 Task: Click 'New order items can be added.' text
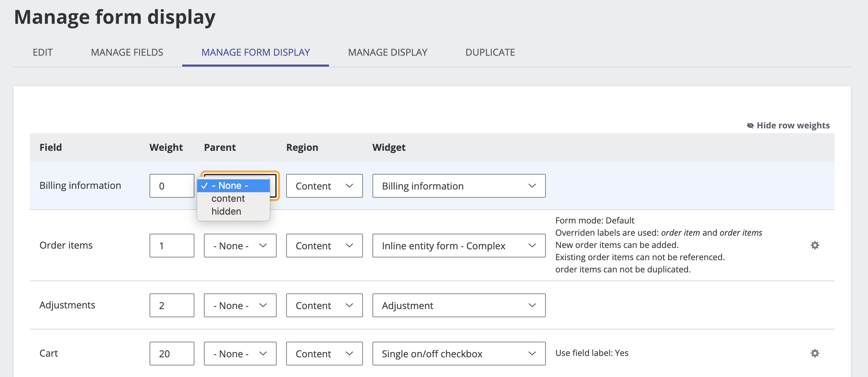617,245
